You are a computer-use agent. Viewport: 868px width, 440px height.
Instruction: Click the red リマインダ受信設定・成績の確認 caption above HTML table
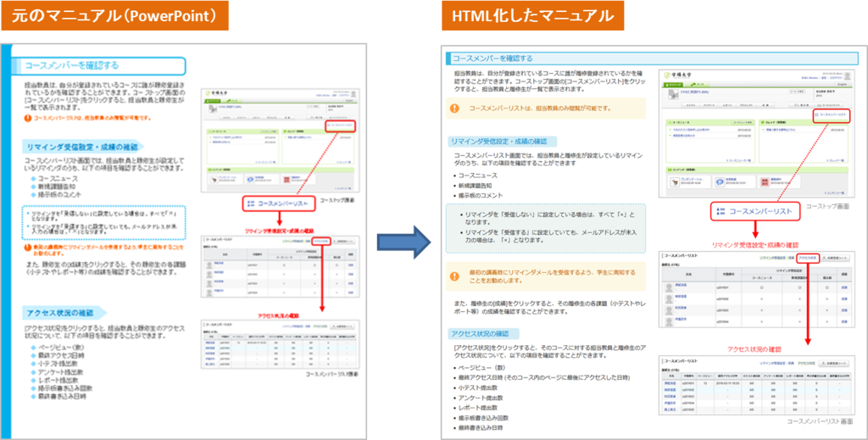757,244
